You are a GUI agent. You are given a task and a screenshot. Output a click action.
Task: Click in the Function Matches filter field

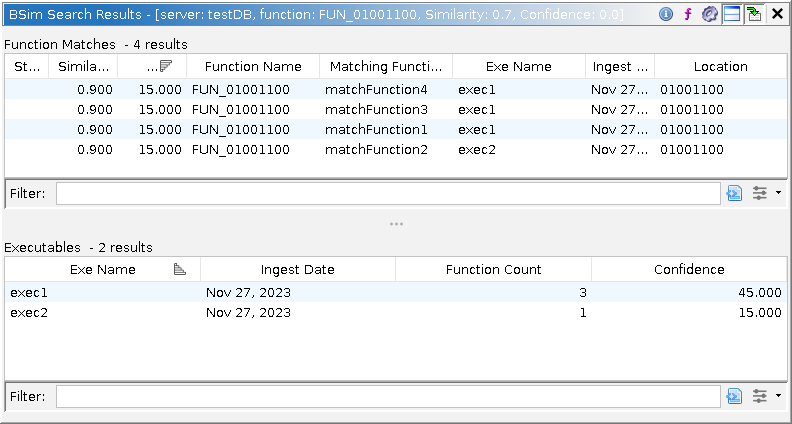tap(388, 194)
